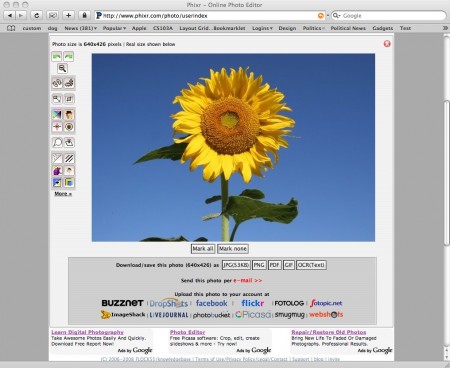Click the tool icon beside the overlapping rings
The image size is (450, 368).
pos(69,83)
